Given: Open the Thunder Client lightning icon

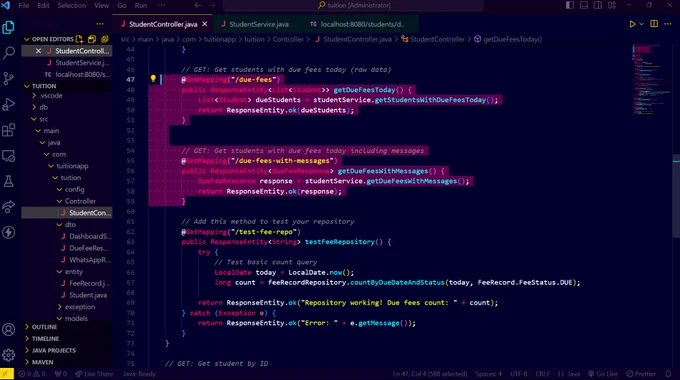Looking at the screenshot, I should (8, 233).
